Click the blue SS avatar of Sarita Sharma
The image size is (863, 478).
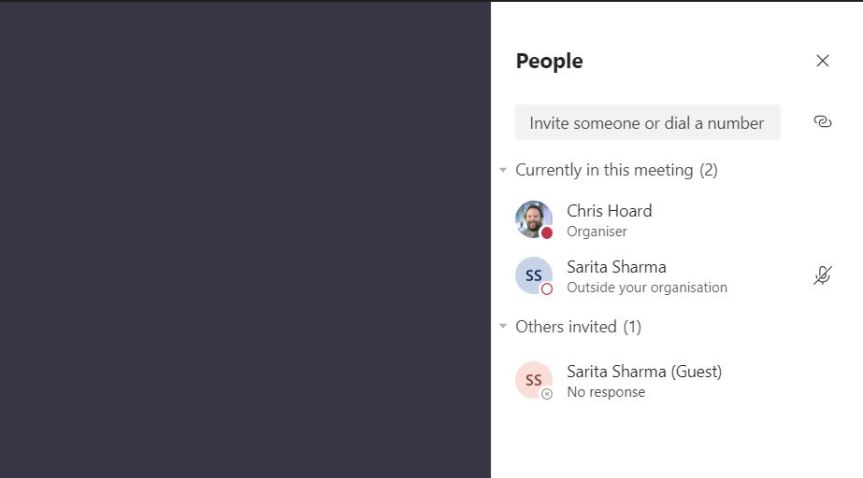pos(532,274)
